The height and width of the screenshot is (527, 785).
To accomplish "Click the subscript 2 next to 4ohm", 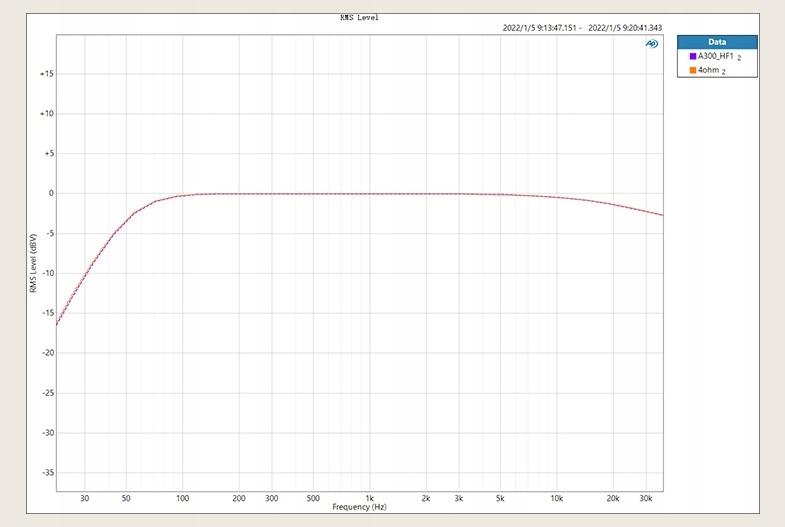I will [723, 73].
